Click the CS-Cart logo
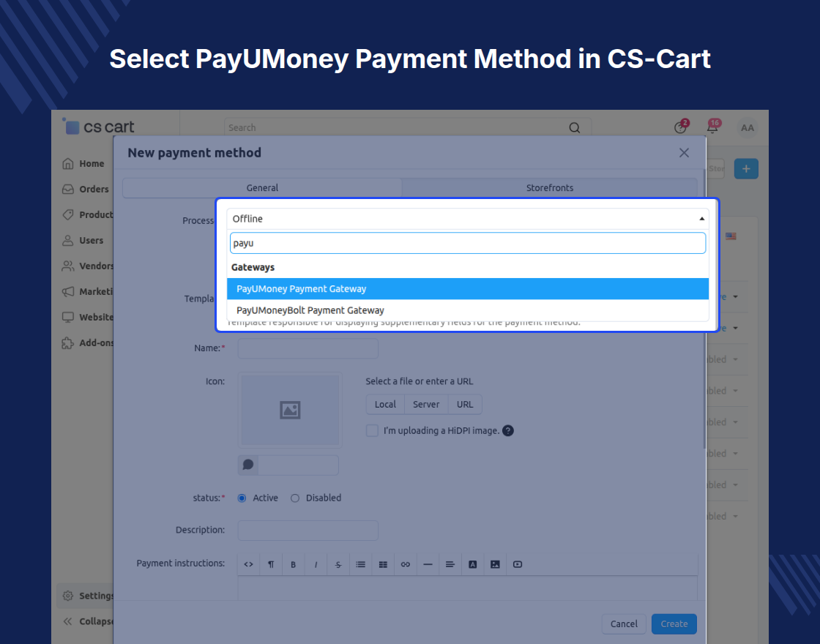This screenshot has width=820, height=644. 98,127
